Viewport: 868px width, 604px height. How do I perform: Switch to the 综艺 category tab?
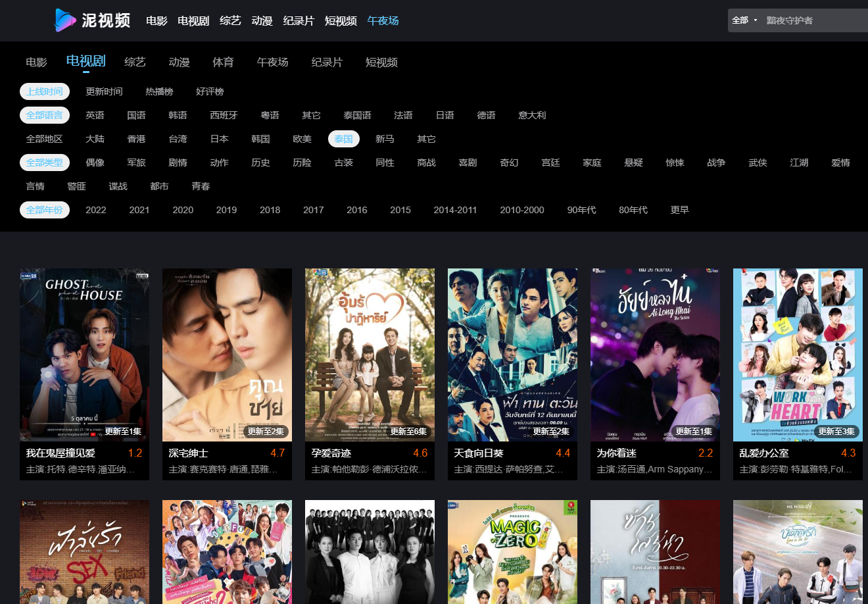click(x=135, y=62)
